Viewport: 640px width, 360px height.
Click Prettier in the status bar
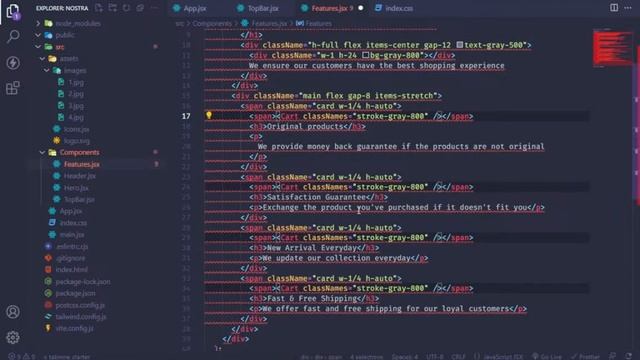[x=585, y=356]
